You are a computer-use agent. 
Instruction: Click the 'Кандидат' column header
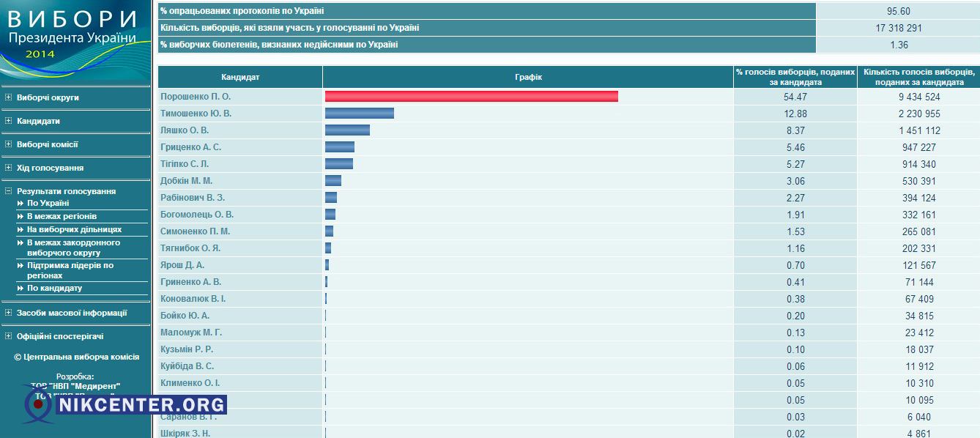coord(240,77)
